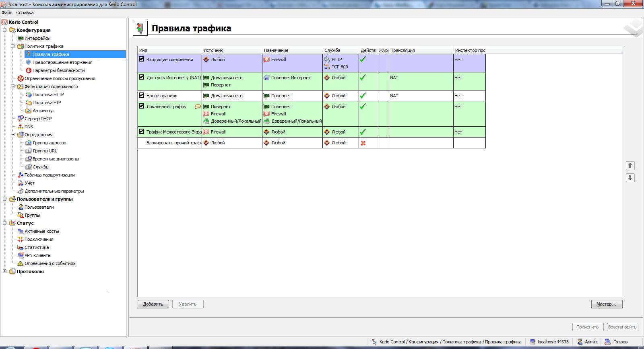Click the Дополнительные параметры icon
This screenshot has height=349, width=644.
(x=21, y=191)
